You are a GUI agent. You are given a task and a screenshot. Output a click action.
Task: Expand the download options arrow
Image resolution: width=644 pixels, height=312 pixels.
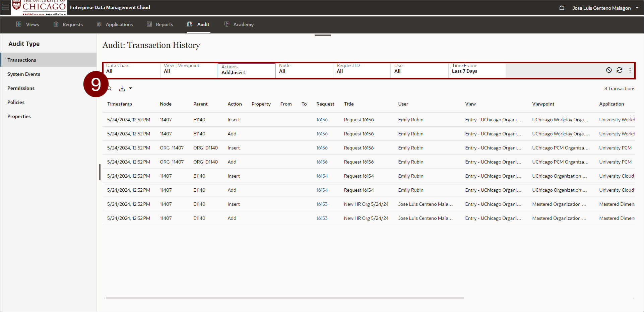[x=131, y=88]
